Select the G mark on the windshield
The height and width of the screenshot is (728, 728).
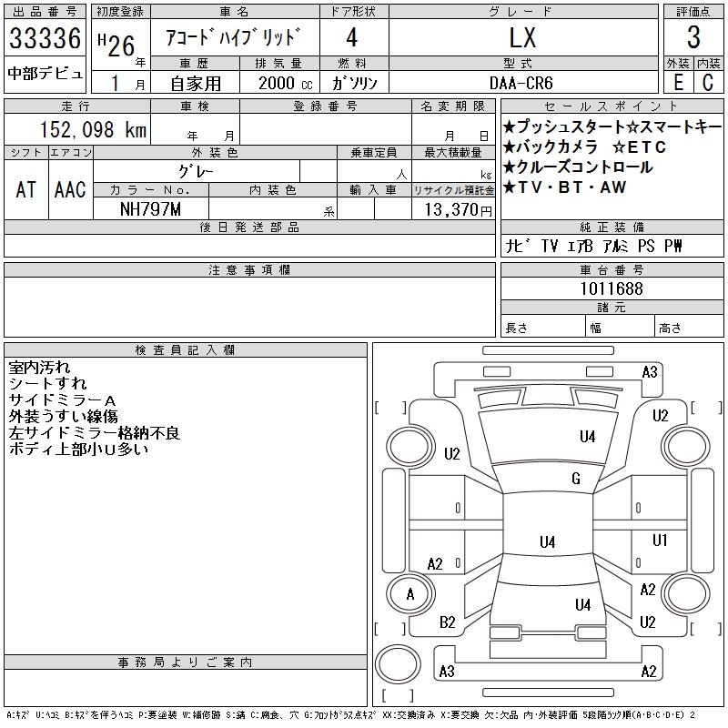[x=576, y=479]
